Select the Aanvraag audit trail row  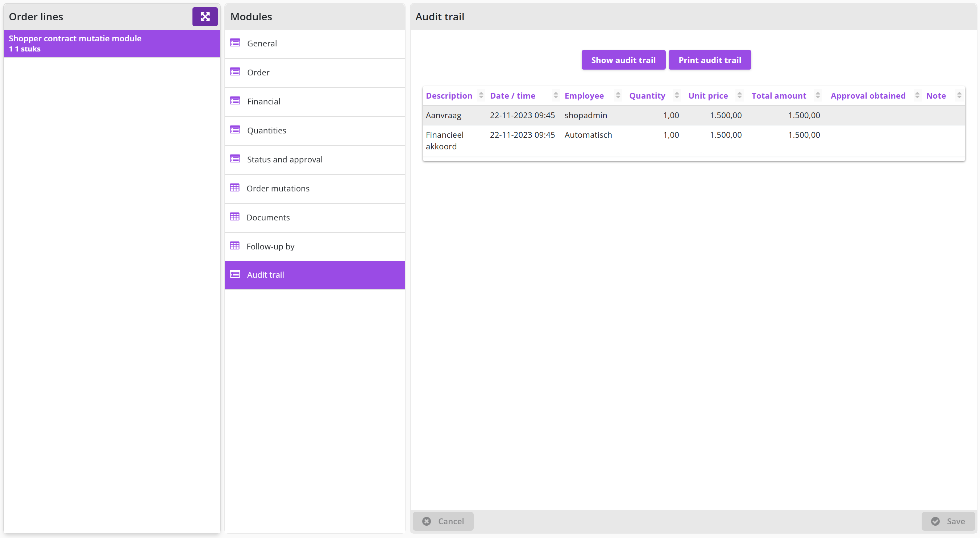pos(694,115)
